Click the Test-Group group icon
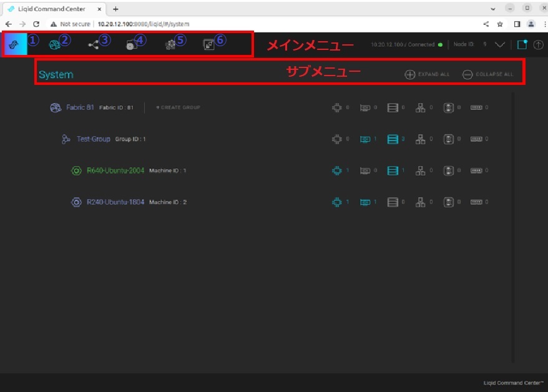Image resolution: width=548 pixels, height=392 pixels. (x=66, y=139)
